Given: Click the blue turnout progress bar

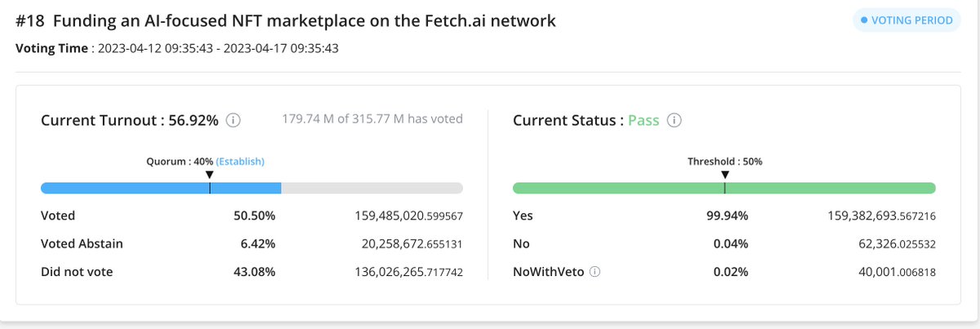Looking at the screenshot, I should 161,188.
